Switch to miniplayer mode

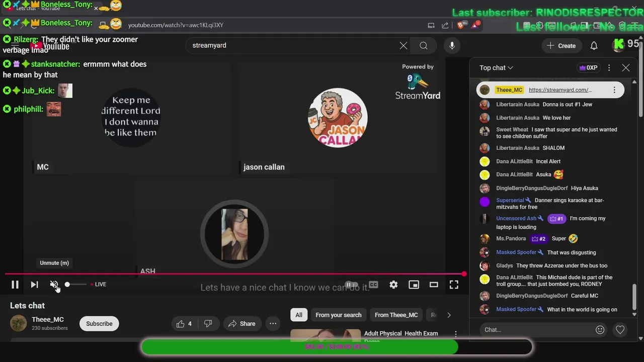coord(414,285)
